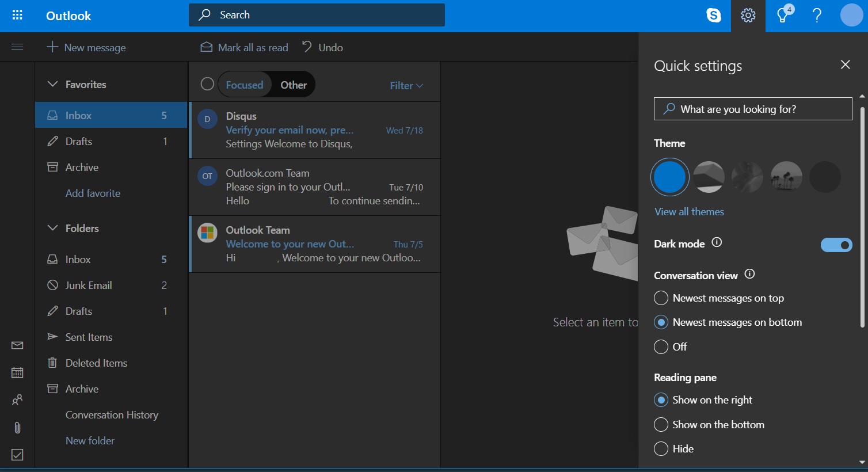The height and width of the screenshot is (472, 868).
Task: Click the Quick settings scrollbar
Action: tap(862, 217)
